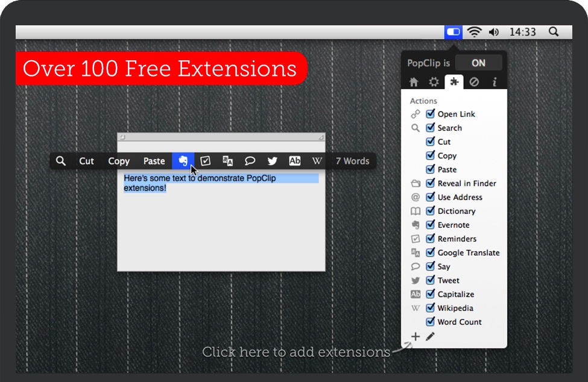Image resolution: width=588 pixels, height=382 pixels.
Task: Click the Wikipedia W icon in the PopClip bar
Action: [x=317, y=161]
